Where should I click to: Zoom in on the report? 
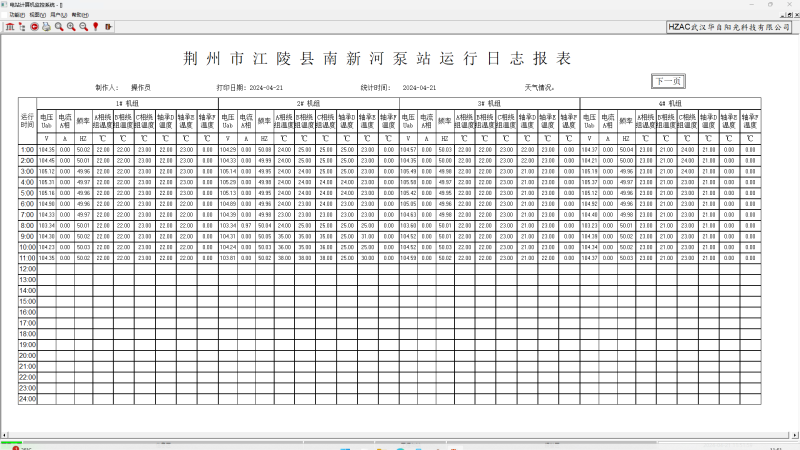(71, 27)
